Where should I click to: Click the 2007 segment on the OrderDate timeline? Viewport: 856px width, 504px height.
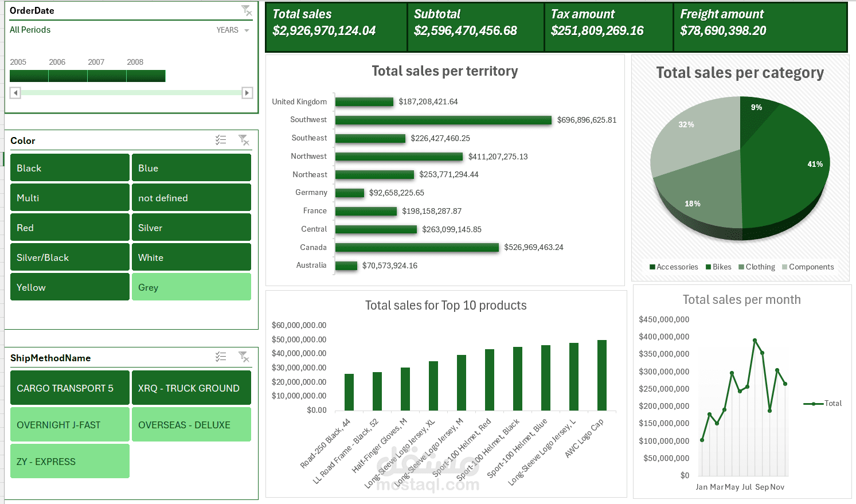point(107,75)
